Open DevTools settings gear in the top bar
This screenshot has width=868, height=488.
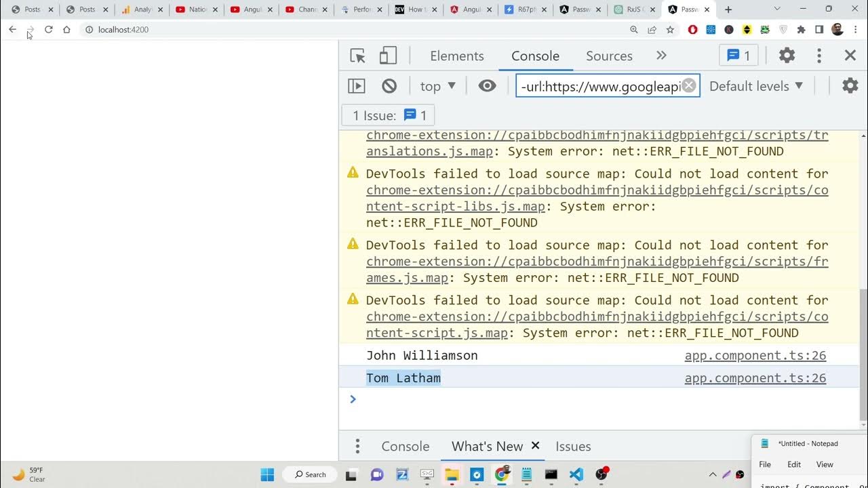[787, 56]
